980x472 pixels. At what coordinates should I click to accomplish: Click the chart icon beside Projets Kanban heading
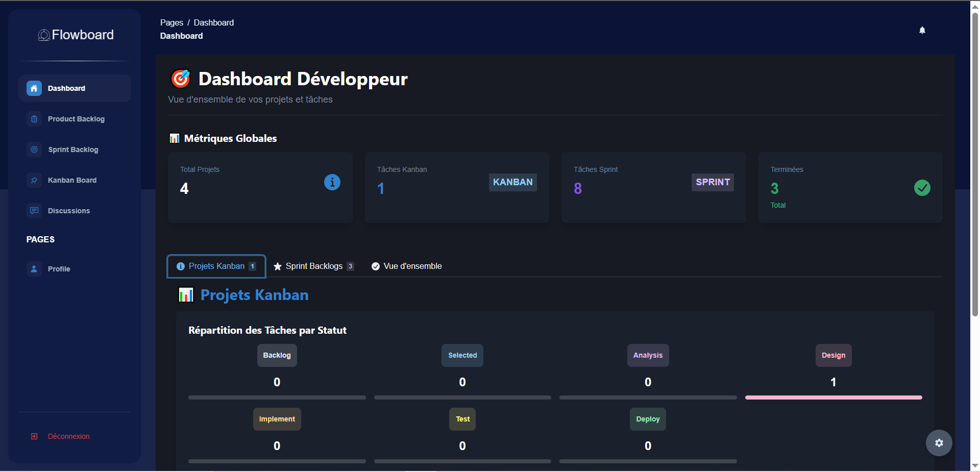click(x=186, y=295)
